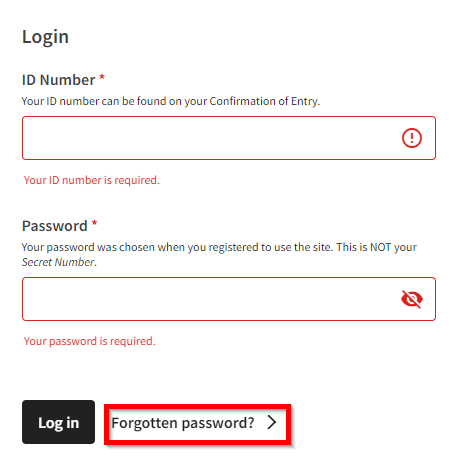Click the red highlight box around Forgotten password
The height and width of the screenshot is (467, 458).
(197, 424)
